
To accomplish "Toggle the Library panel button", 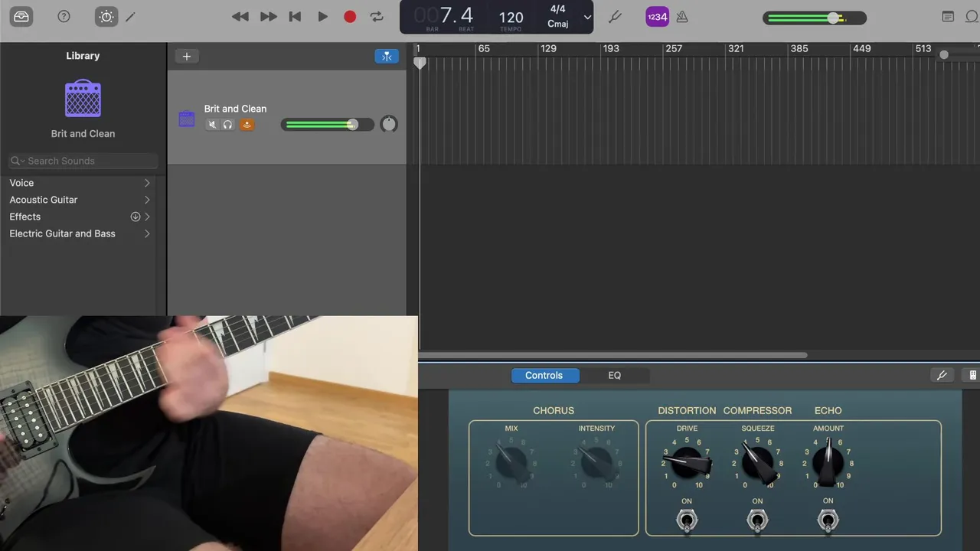I will (21, 17).
